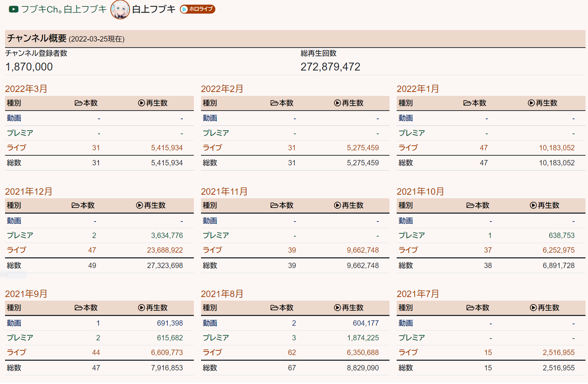
Task: Click folder icon in 2021年12月 table header
Action: click(x=75, y=205)
